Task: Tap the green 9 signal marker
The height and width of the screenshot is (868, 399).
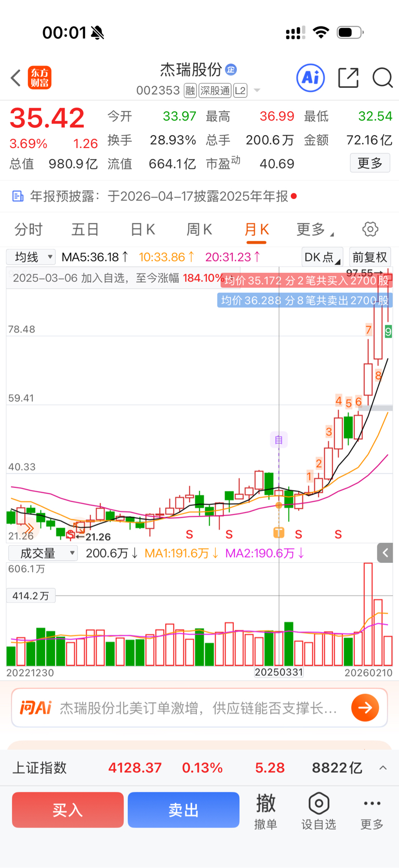Action: pyautogui.click(x=388, y=331)
